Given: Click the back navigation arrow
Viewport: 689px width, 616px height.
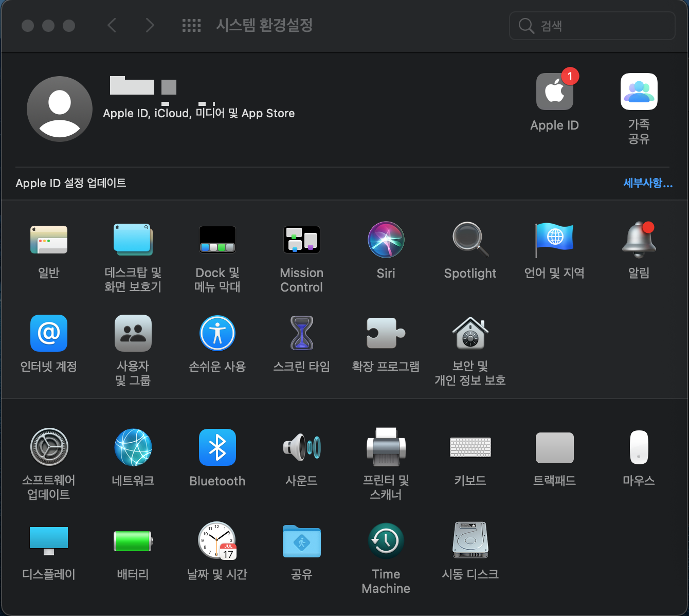Looking at the screenshot, I should 112,25.
